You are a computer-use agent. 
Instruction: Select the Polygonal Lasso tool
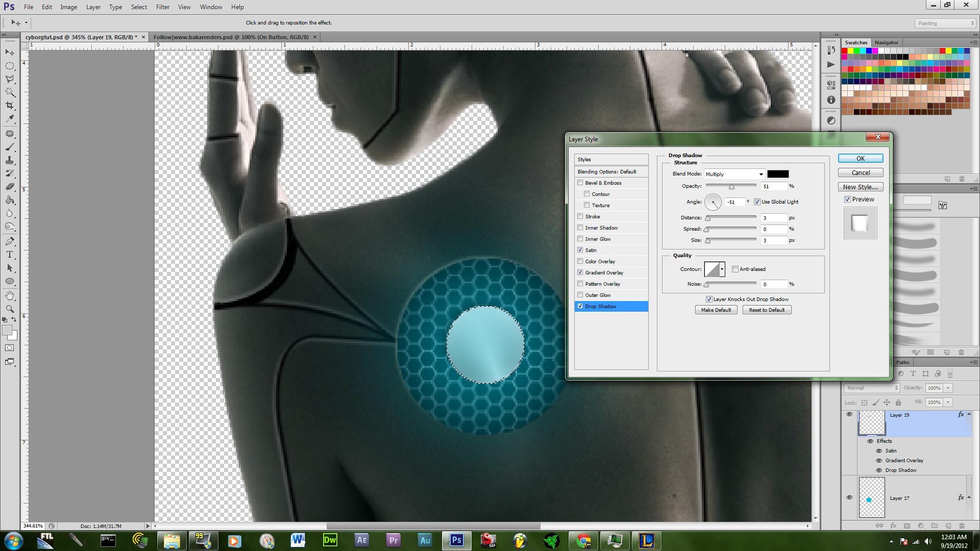tap(10, 79)
